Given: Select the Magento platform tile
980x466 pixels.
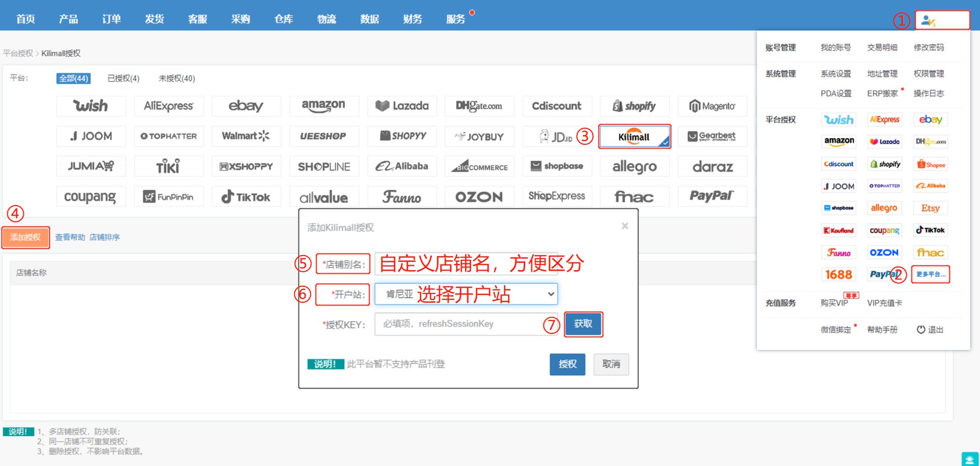Looking at the screenshot, I should coord(712,106).
